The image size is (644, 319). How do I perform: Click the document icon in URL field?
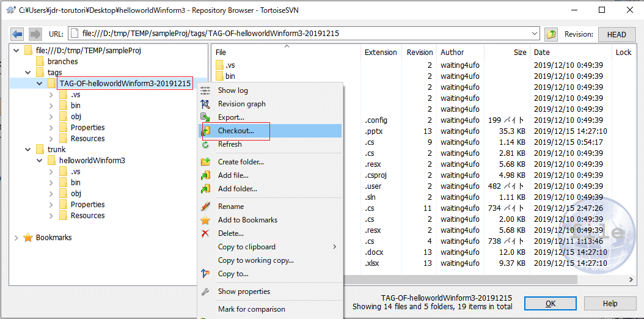pos(74,34)
